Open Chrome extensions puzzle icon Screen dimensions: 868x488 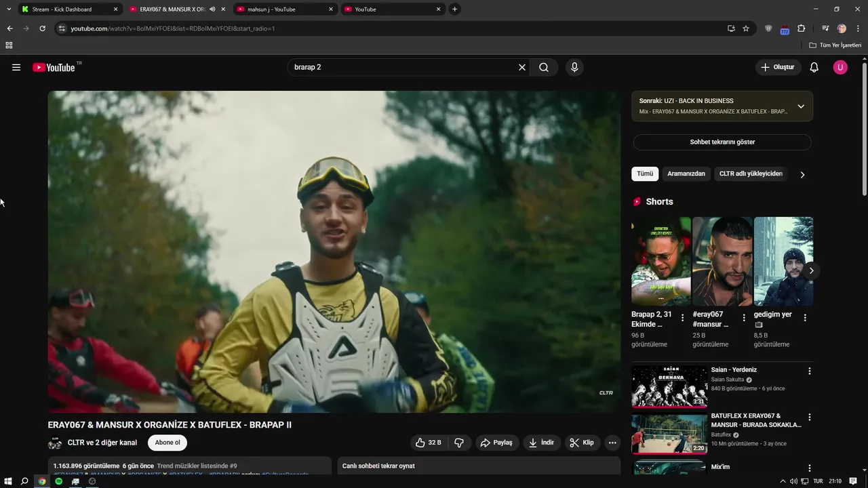click(x=801, y=28)
